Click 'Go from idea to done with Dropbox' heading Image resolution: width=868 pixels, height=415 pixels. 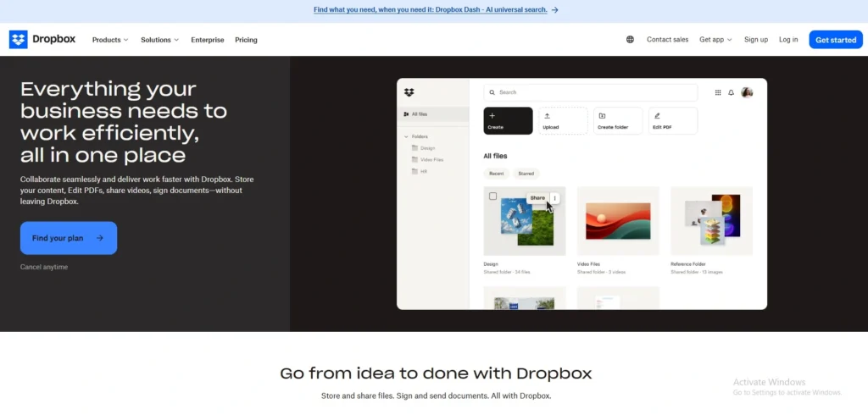click(x=436, y=373)
